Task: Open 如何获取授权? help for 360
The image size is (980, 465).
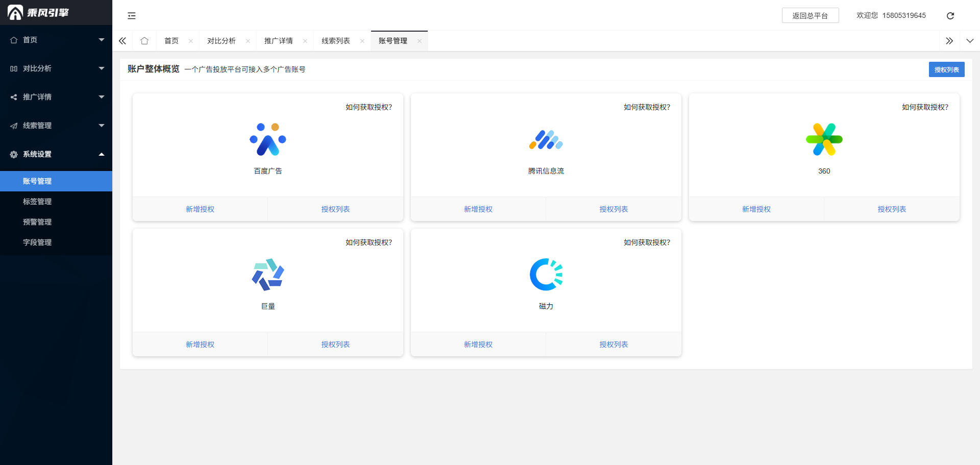Action: point(925,107)
